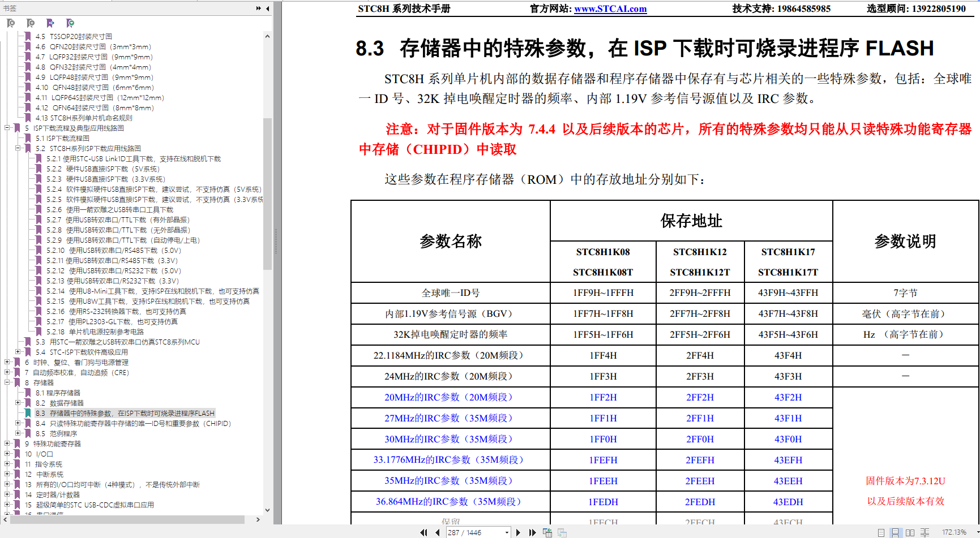This screenshot has width=980, height=538.
Task: Click table cell 1FF9H~1FFFH
Action: [603, 292]
